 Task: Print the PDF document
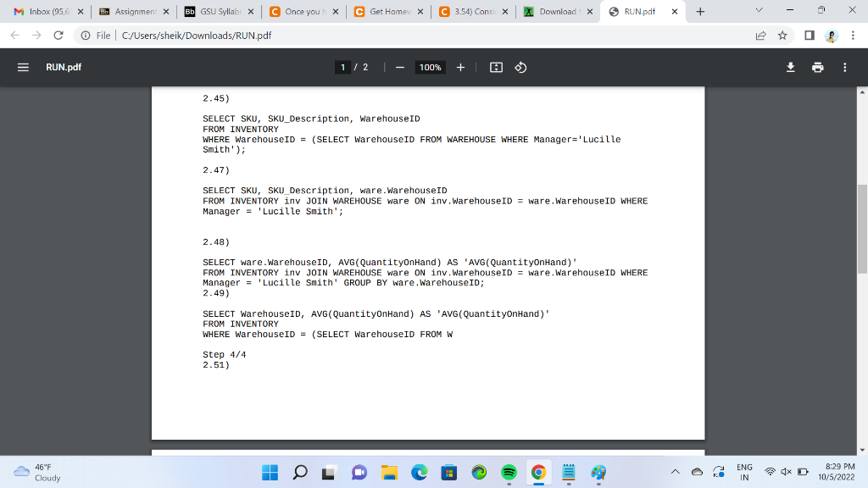coord(817,67)
